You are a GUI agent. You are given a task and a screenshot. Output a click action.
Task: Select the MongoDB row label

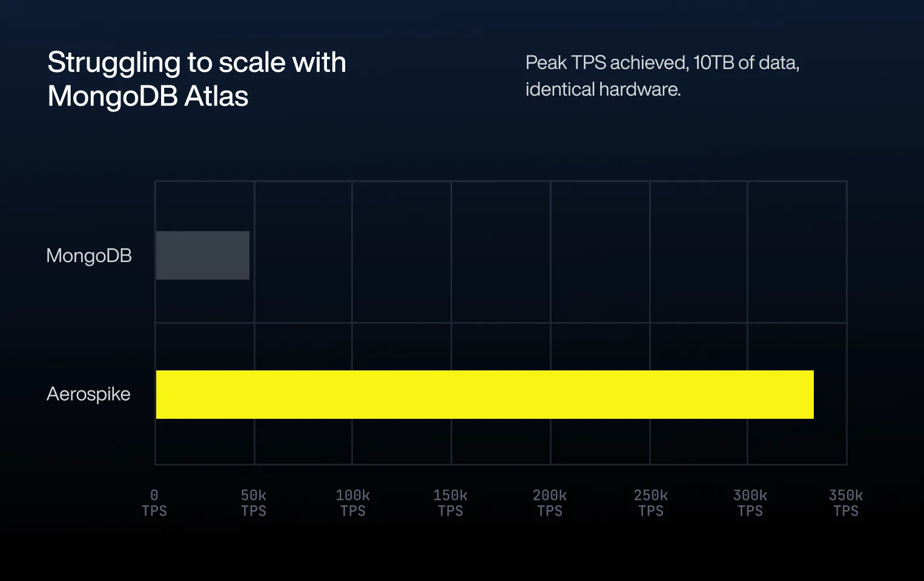tap(89, 256)
